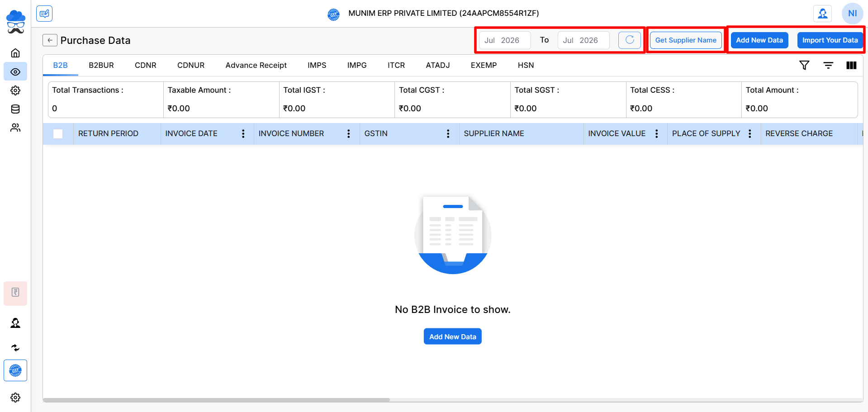
Task: Switch to the Advance Receipt tab
Action: click(x=256, y=65)
